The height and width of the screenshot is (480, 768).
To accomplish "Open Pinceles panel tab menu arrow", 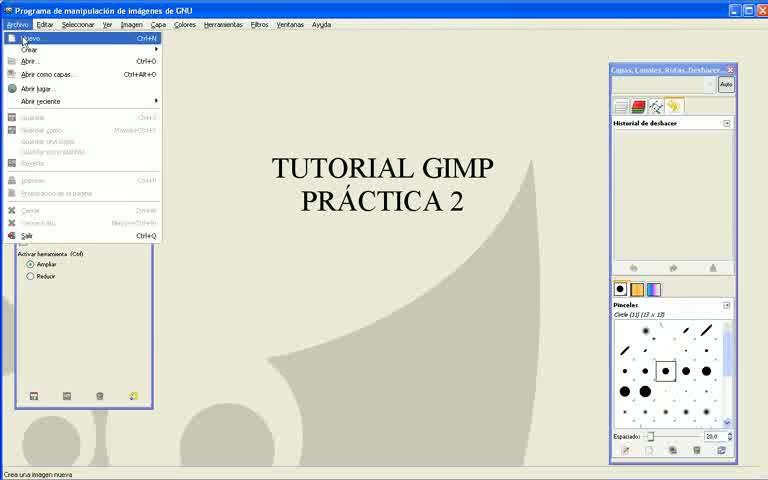I will click(726, 305).
